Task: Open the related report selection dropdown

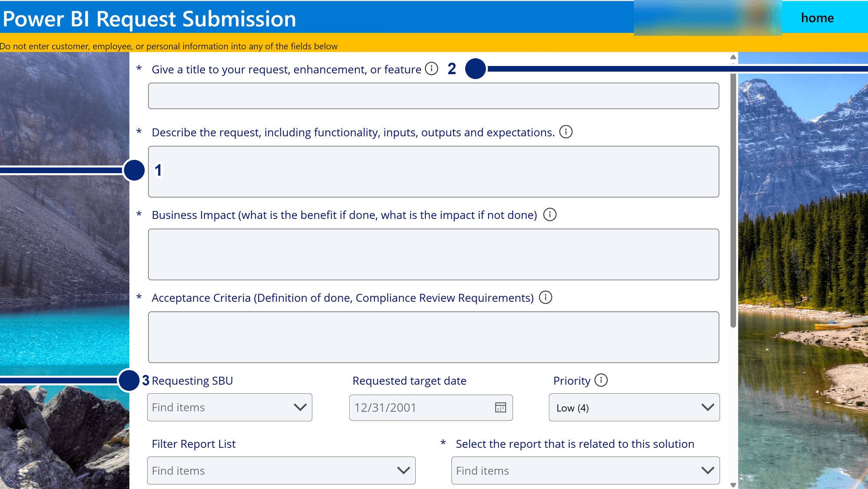Action: point(585,470)
